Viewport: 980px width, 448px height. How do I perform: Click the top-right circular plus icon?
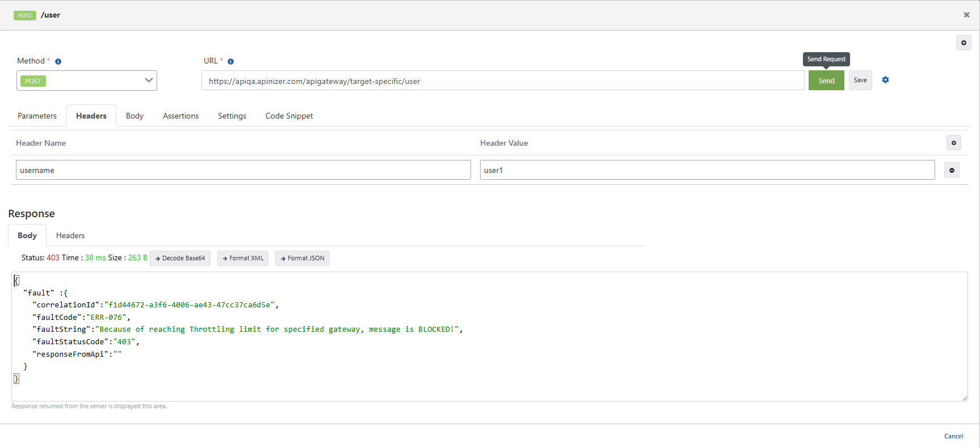point(964,43)
